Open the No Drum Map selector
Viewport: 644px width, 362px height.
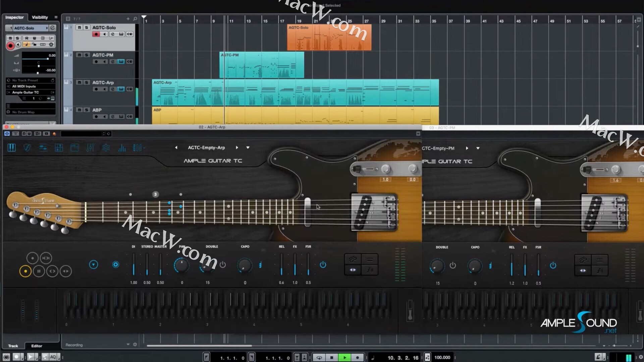pos(31,112)
